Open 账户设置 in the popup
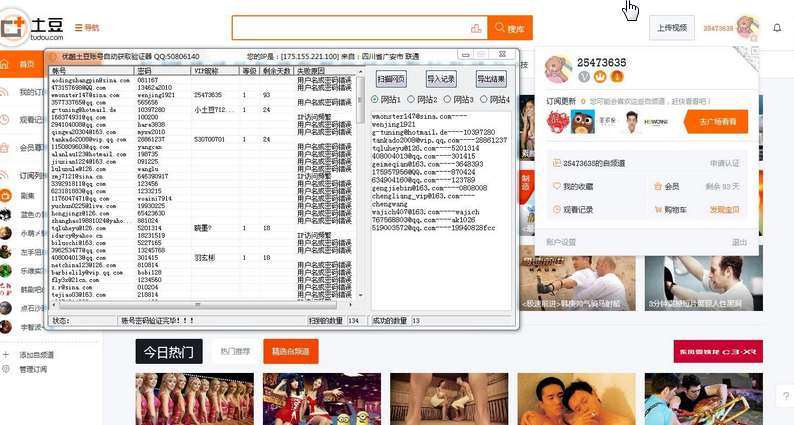794x425 pixels. [561, 242]
